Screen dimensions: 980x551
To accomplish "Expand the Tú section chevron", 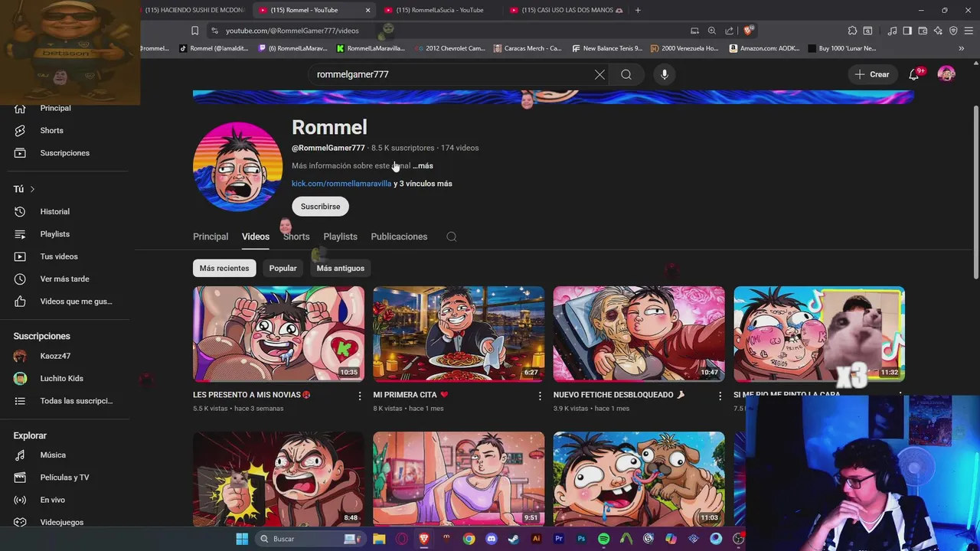I will pos(32,189).
